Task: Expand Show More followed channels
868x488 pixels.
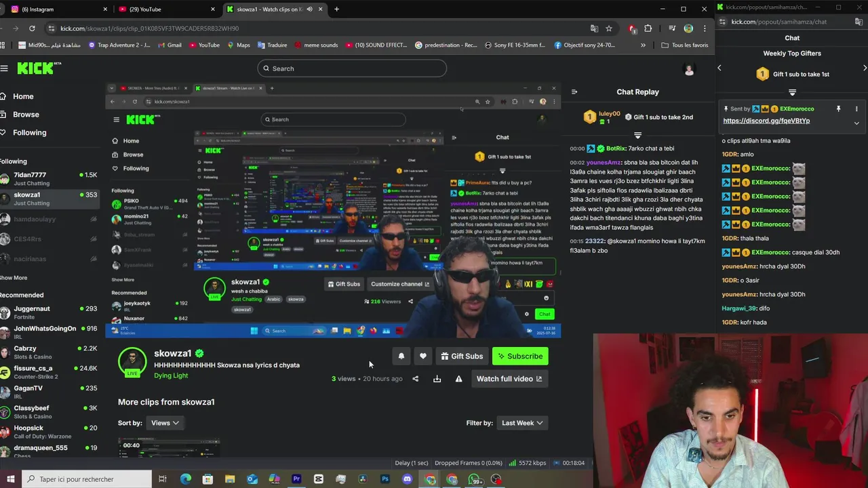Action: click(x=14, y=278)
